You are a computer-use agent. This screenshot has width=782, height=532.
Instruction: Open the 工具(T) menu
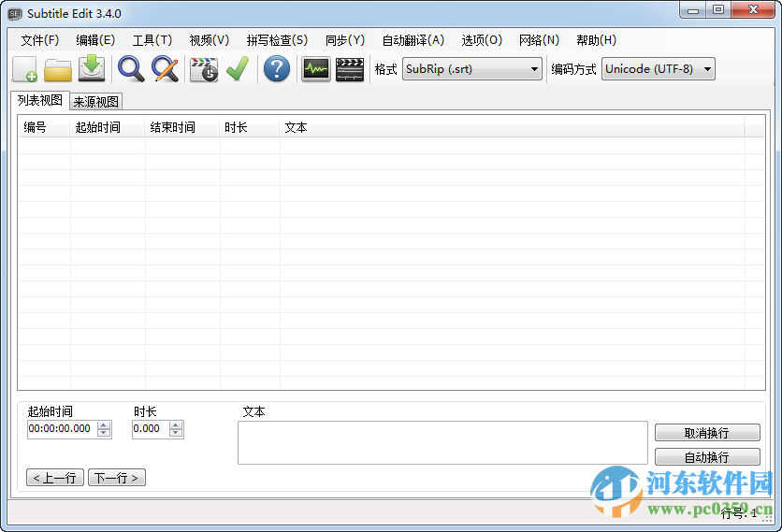(152, 40)
